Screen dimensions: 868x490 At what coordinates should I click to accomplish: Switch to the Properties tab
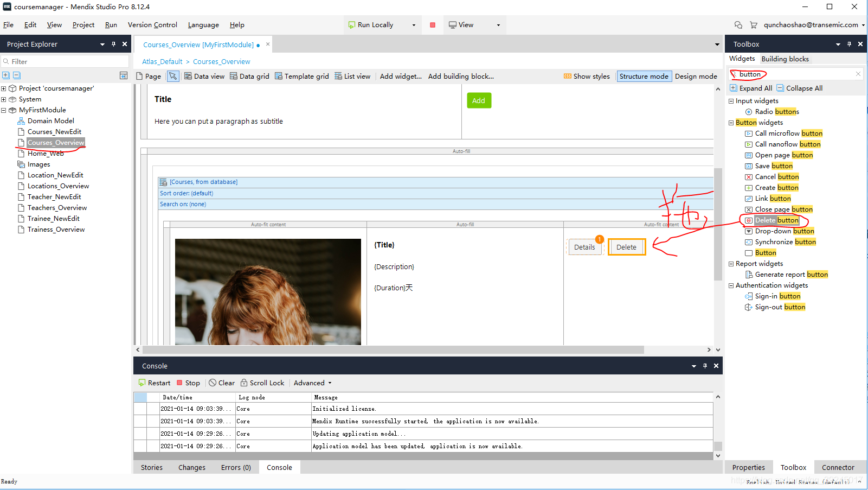click(748, 467)
